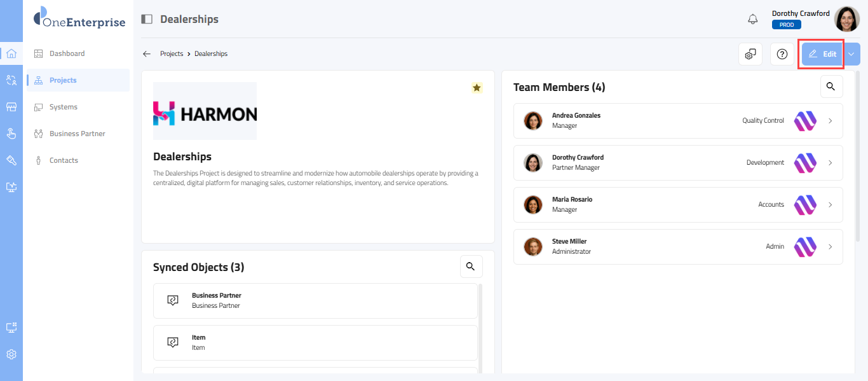Viewport: 868px width, 381px height.
Task: Open Business Partner in sidebar menu
Action: click(x=77, y=134)
